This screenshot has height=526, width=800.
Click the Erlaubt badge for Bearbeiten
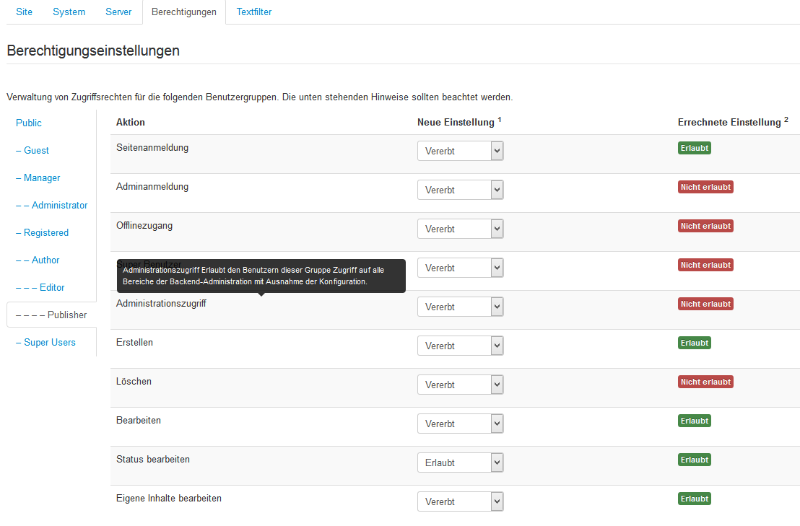click(x=694, y=421)
